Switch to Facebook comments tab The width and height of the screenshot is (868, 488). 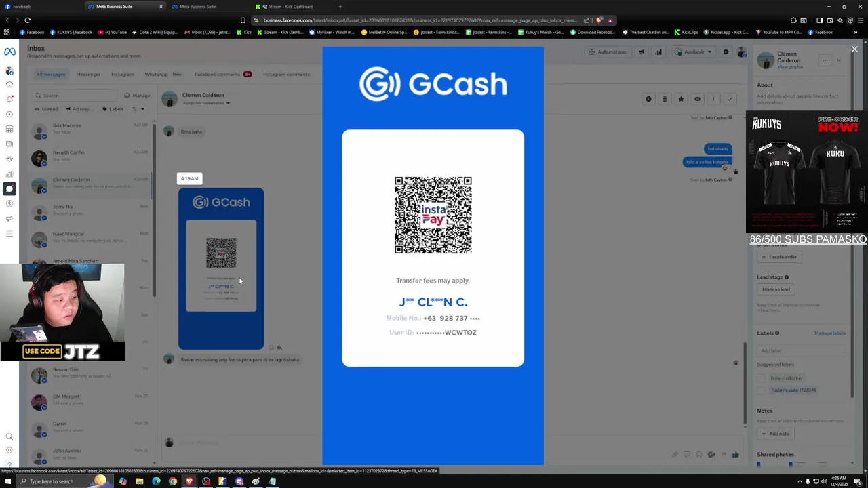pyautogui.click(x=222, y=75)
